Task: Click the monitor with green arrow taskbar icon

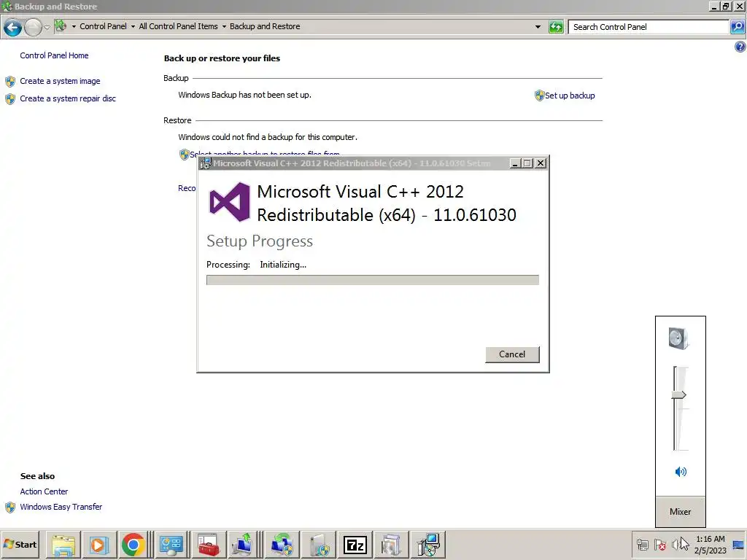Action: pos(244,545)
